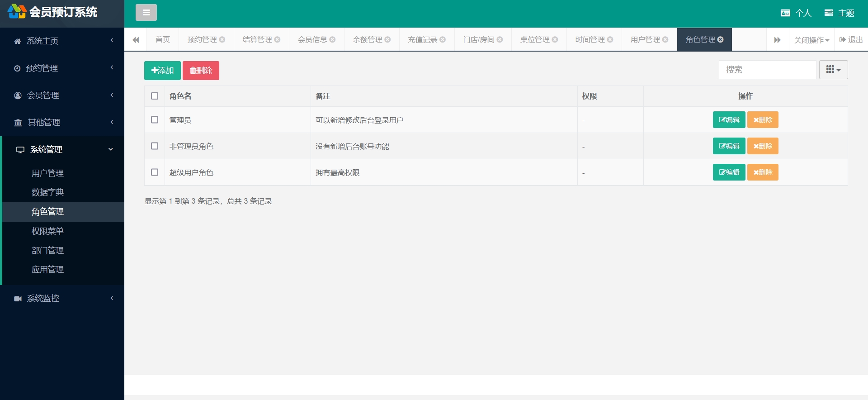Image resolution: width=868 pixels, height=400 pixels.
Task: Open the 个人 profile card icon
Action: pos(785,13)
